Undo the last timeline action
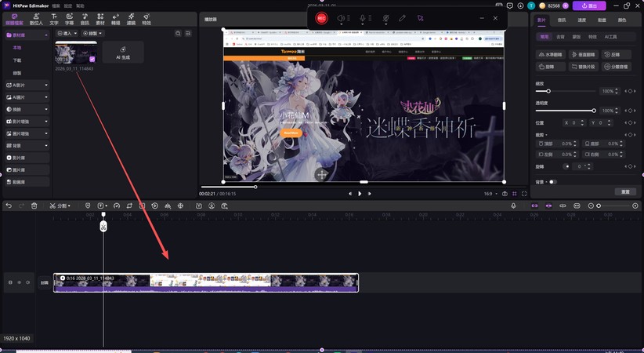 [x=9, y=206]
